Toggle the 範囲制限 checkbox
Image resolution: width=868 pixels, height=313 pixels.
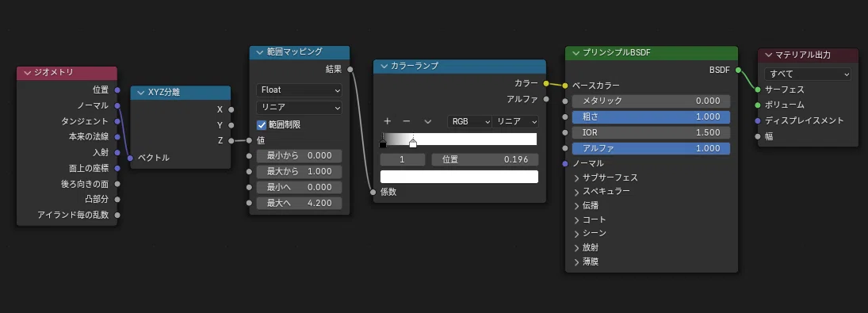pos(262,125)
